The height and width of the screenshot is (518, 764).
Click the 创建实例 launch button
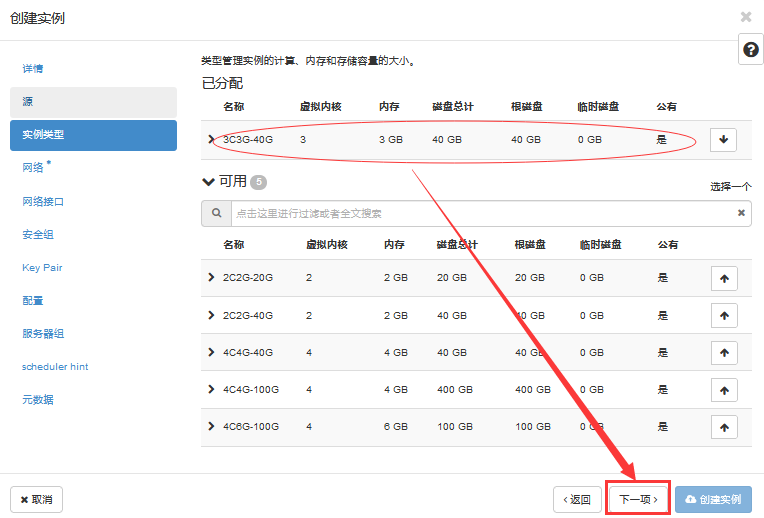coord(713,499)
